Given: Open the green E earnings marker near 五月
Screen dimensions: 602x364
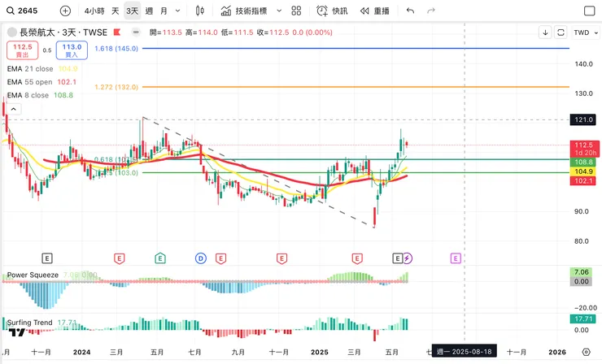Looking at the screenshot, I should pos(160,258).
